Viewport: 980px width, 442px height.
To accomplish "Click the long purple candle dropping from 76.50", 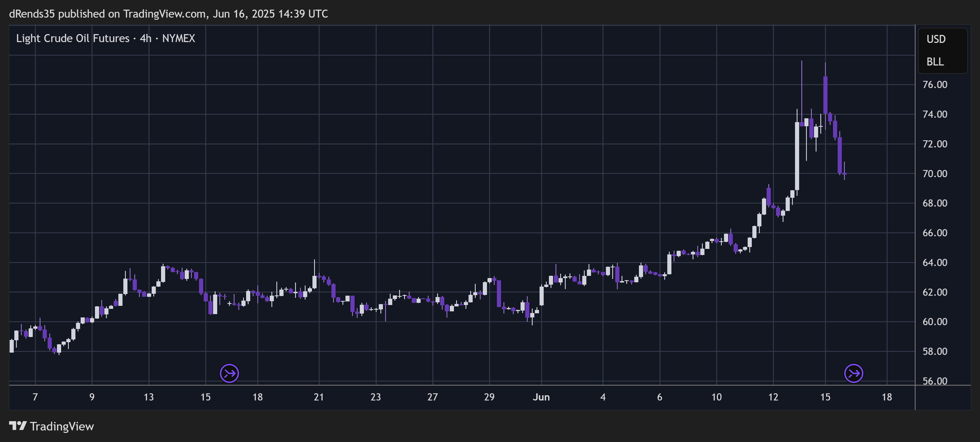I will point(825,95).
